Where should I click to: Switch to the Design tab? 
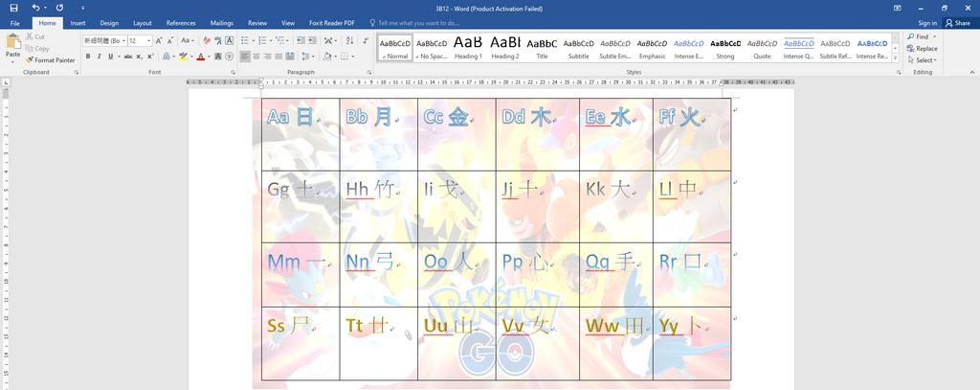[109, 23]
